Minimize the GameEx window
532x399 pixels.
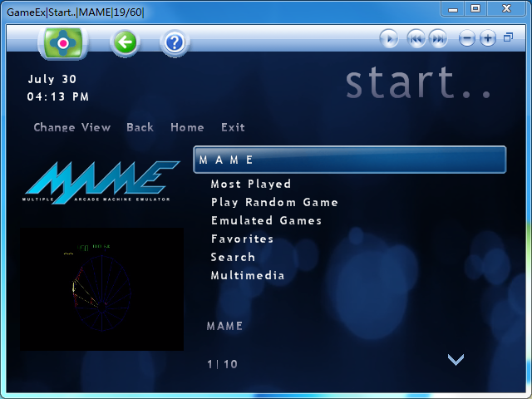[x=453, y=9]
